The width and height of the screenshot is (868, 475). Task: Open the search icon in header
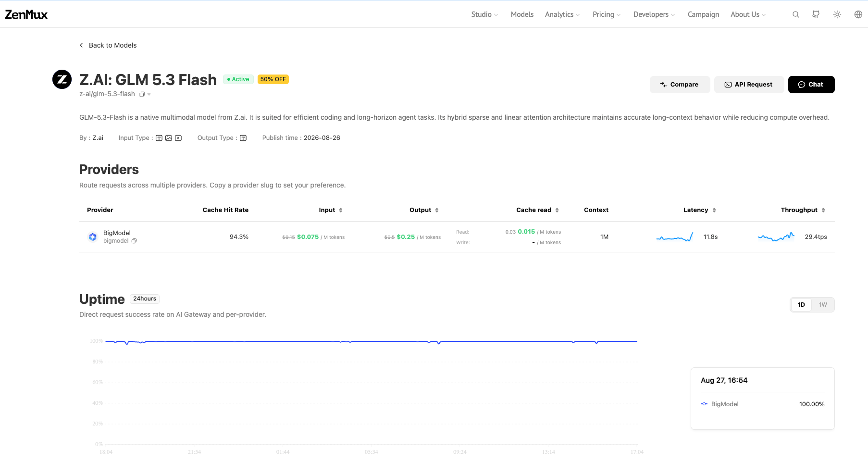[796, 14]
